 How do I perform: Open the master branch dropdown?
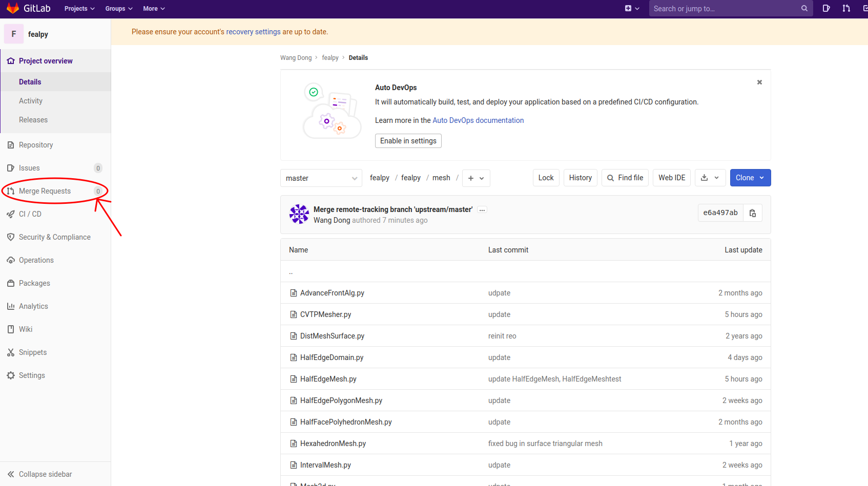(x=321, y=178)
